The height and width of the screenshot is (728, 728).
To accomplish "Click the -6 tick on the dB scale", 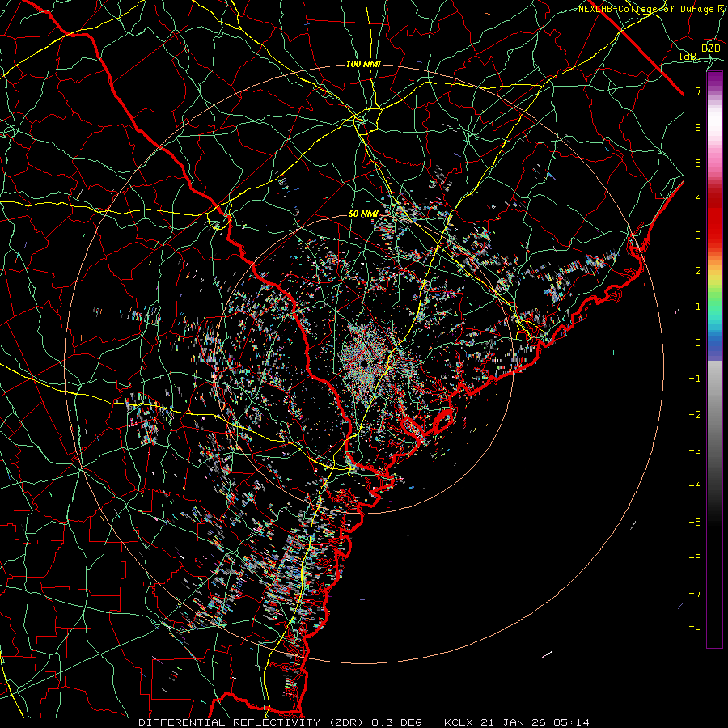I will (x=695, y=558).
